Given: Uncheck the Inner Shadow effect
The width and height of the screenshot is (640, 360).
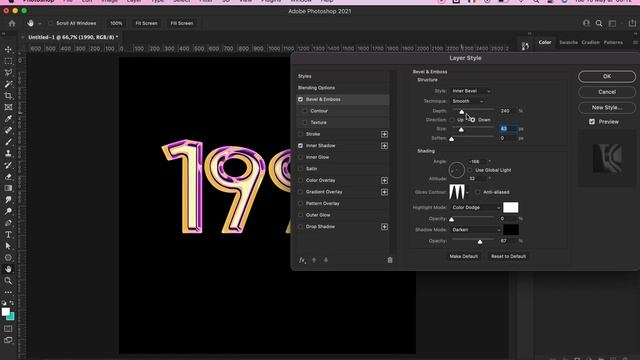Looking at the screenshot, I should (x=300, y=146).
